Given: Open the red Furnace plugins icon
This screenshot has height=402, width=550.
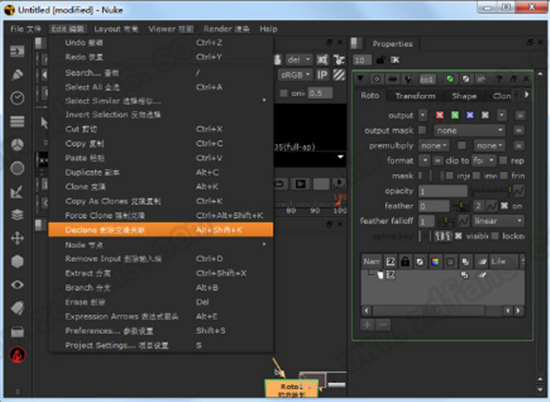Looking at the screenshot, I should click(x=17, y=355).
